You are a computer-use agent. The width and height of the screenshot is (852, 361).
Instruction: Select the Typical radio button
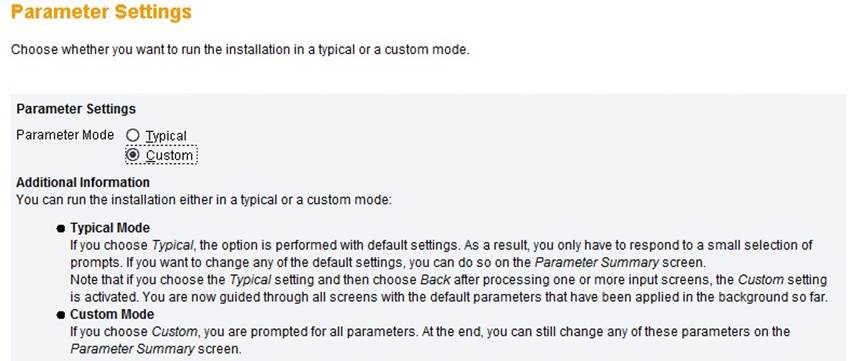click(x=133, y=135)
